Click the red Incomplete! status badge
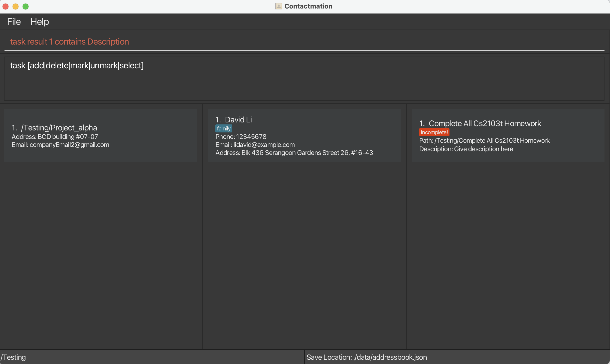Screen dimensions: 610x364 [434, 132]
